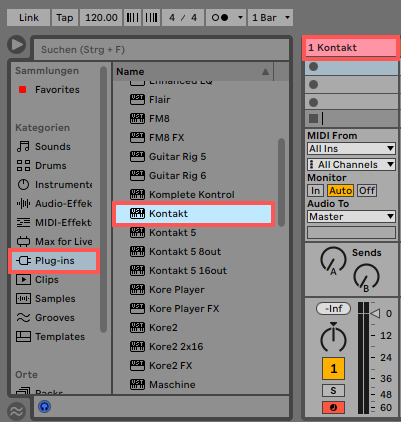Select the 120.00 tempo field

(x=101, y=18)
